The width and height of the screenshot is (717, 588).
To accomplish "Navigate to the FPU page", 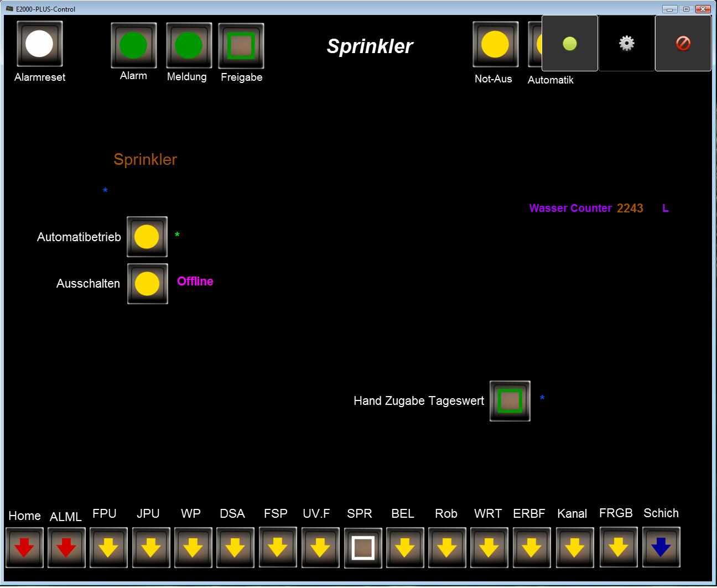I will tap(108, 548).
